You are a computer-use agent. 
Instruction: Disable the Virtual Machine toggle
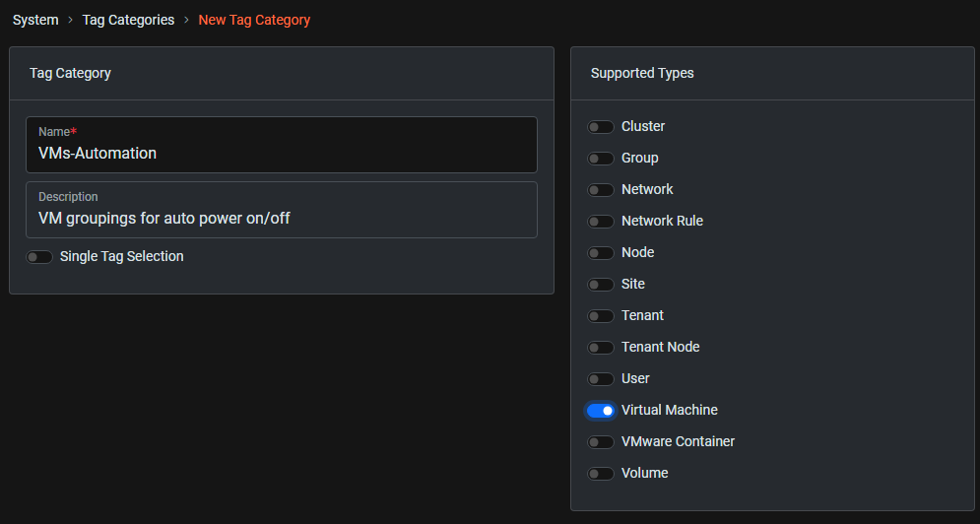click(x=600, y=410)
